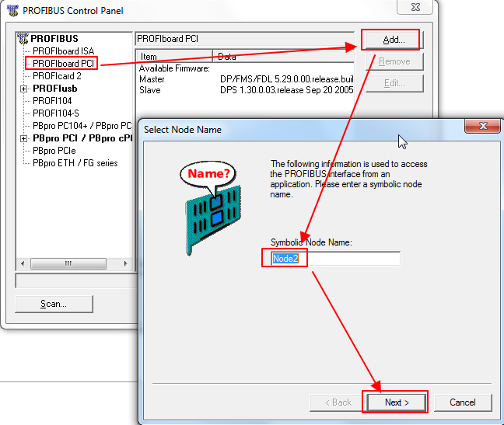The height and width of the screenshot is (425, 504).
Task: Click the tree horizontal scrollbar thumb
Action: tap(68, 264)
